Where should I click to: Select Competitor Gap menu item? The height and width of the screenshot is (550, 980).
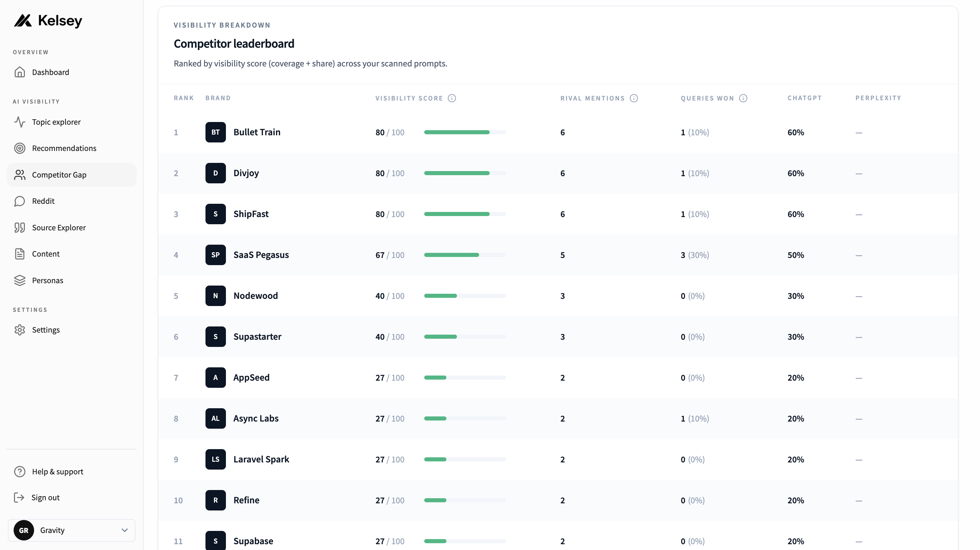click(x=72, y=175)
